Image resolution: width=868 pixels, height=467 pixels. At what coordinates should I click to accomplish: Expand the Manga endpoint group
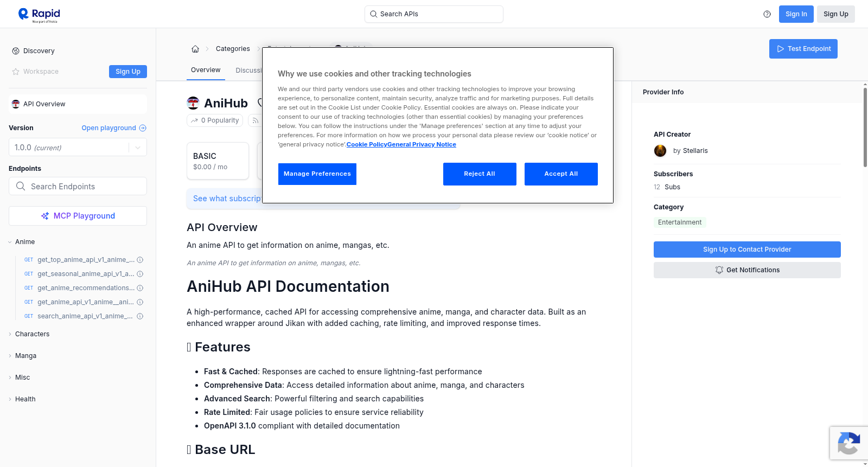10,356
